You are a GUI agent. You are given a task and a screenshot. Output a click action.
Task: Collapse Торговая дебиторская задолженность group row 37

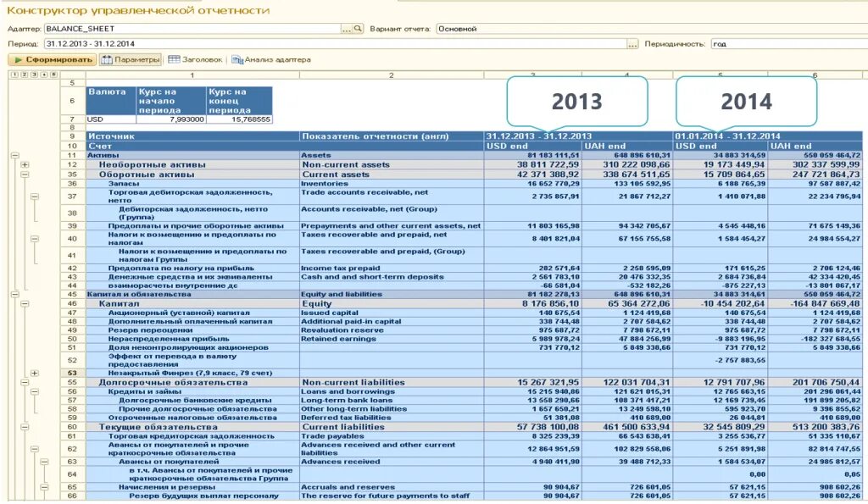pos(34,197)
